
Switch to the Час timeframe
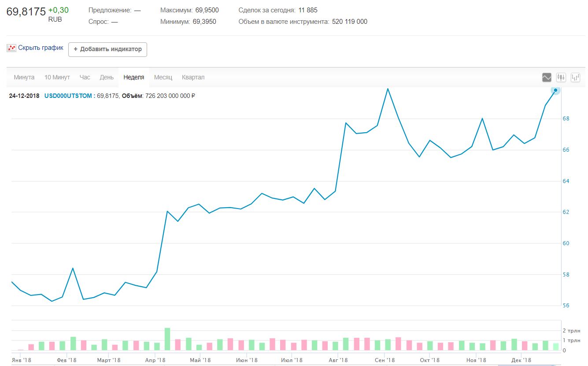click(85, 77)
